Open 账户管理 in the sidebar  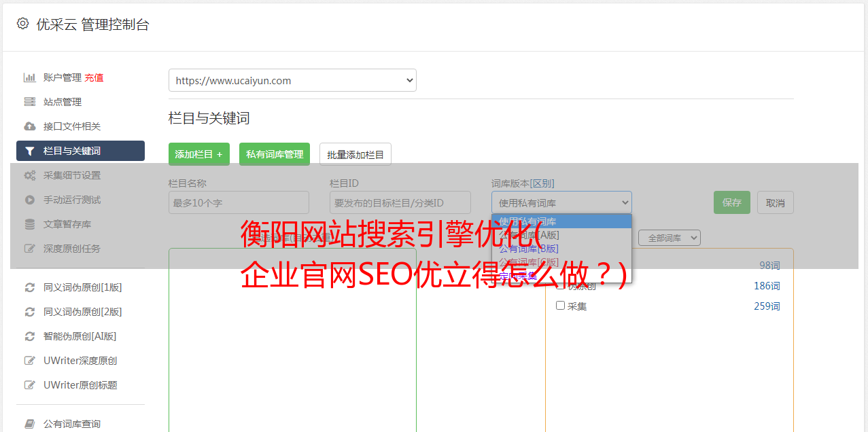click(x=63, y=77)
